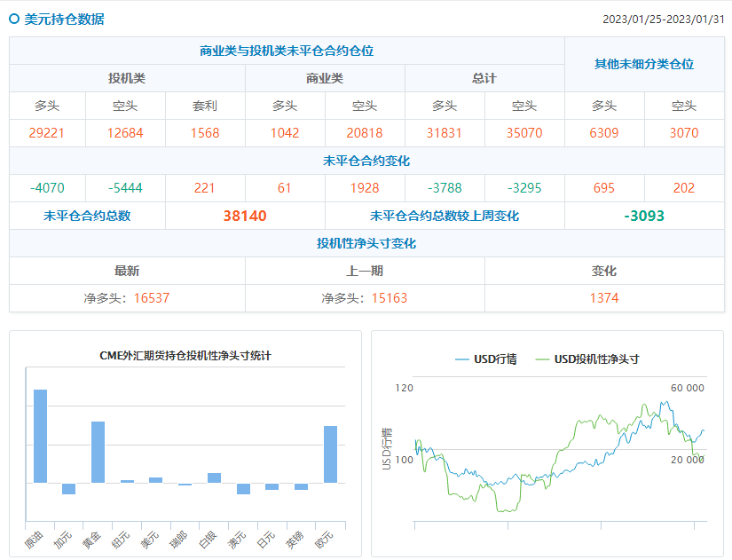This screenshot has height=560, width=732.
Task: Click the green line marker for USD投机性净头寸
Action: 542,359
